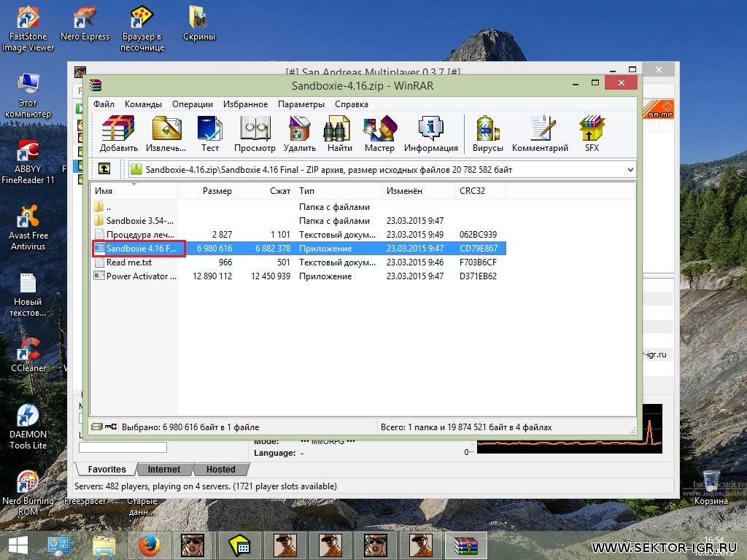Click the status bar drive icon
The image size is (747, 560).
coord(97,426)
